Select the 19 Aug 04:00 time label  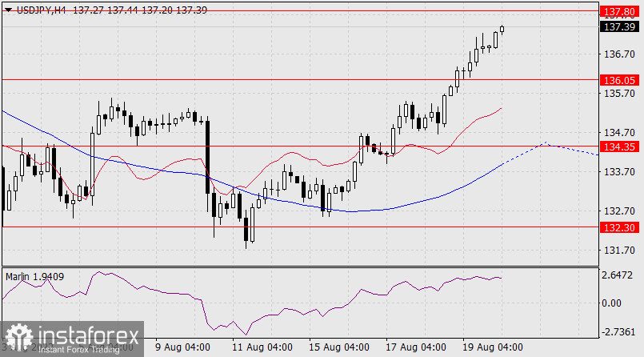pos(493,347)
